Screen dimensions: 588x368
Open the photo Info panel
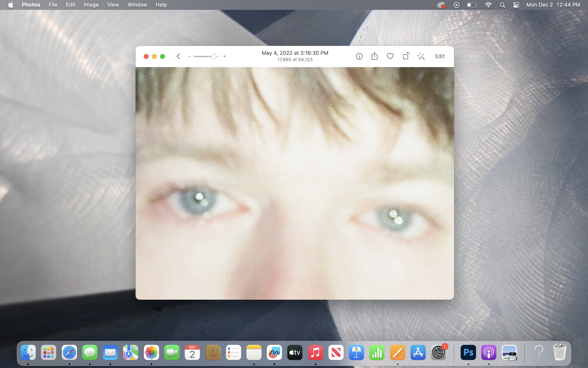pyautogui.click(x=359, y=56)
